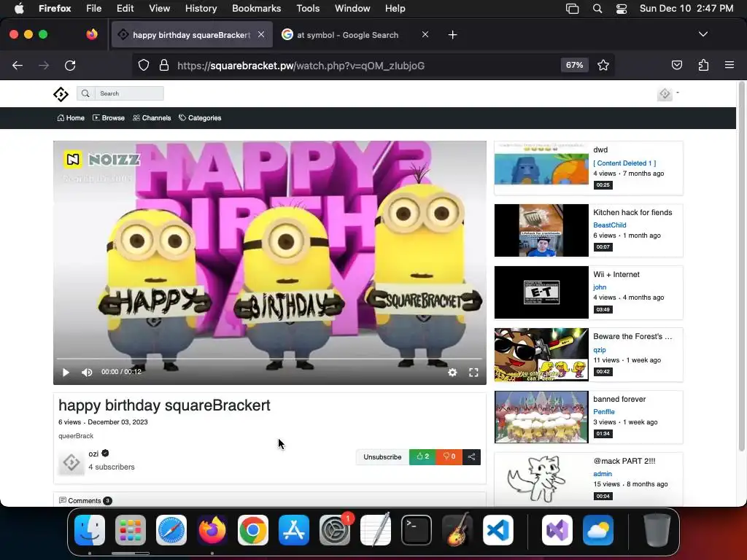Open the qzip channel link
Viewport: 747px width, 560px height.
[600, 349]
